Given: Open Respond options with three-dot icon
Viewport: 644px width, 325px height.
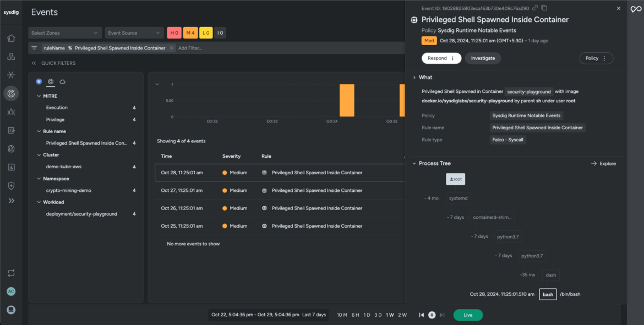Looking at the screenshot, I should click(x=452, y=58).
